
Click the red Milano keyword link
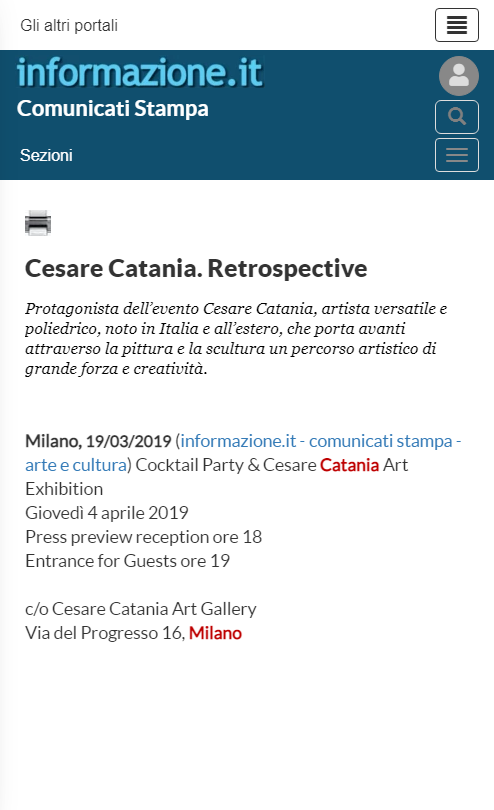point(215,633)
